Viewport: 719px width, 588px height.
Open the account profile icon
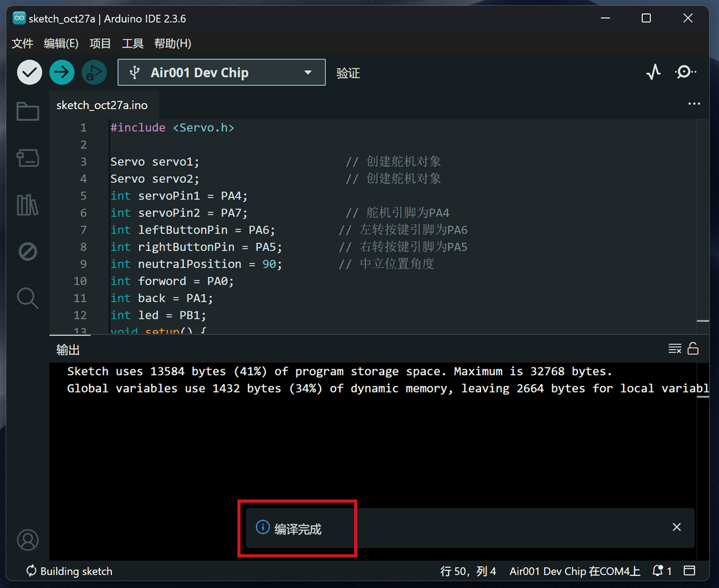click(x=28, y=540)
